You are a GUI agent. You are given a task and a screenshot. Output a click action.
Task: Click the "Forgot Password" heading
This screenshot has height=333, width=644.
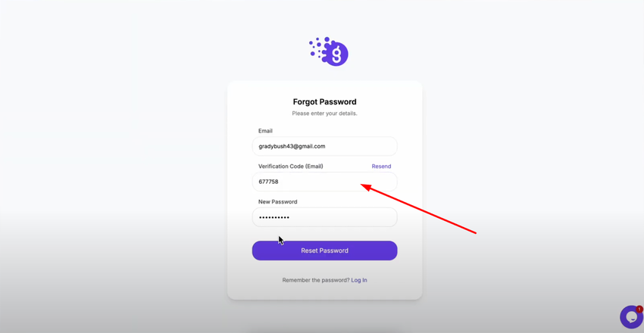point(324,101)
